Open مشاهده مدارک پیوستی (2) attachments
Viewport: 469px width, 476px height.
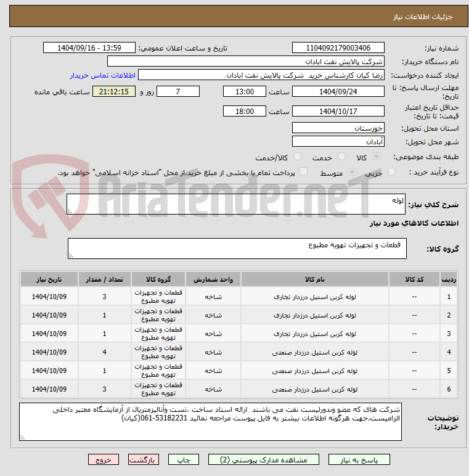pos(263,459)
